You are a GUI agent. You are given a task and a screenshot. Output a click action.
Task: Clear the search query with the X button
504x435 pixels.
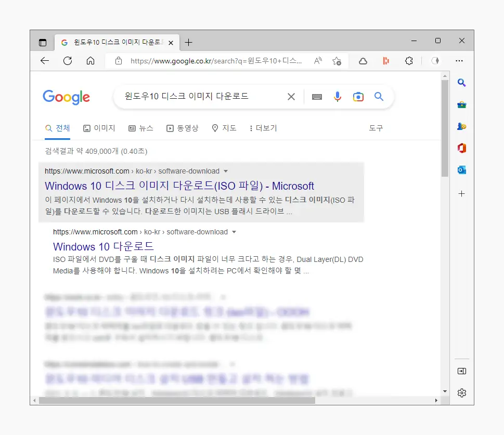291,97
